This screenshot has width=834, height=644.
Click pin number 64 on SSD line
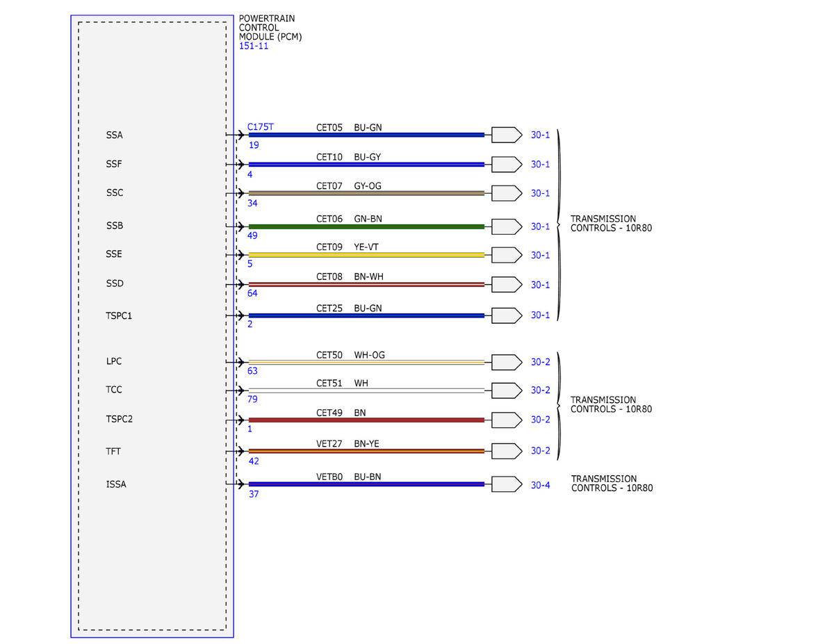coord(252,293)
